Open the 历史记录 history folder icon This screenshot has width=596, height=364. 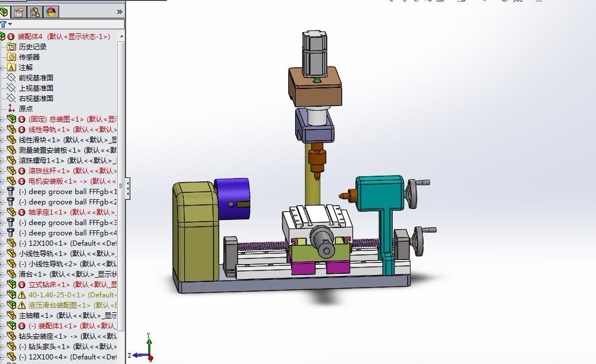click(x=12, y=47)
